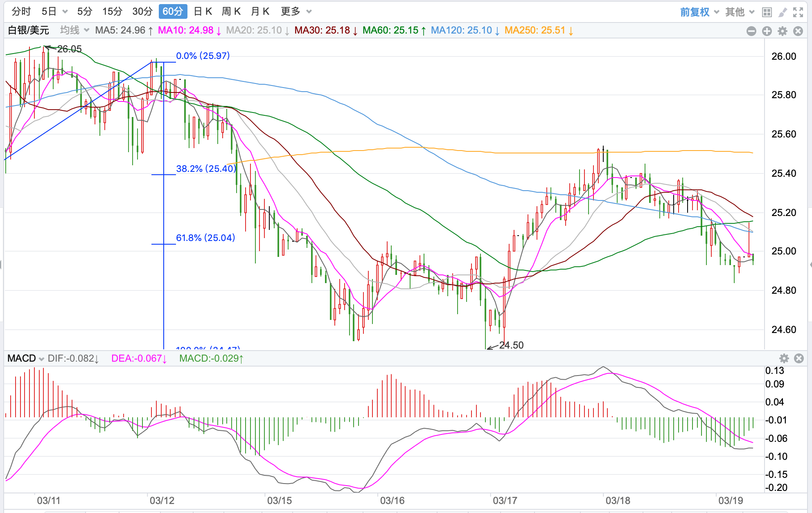Screen dimensions: 812x513
Task: Click the 15分 timeframe button
Action: 112,11
